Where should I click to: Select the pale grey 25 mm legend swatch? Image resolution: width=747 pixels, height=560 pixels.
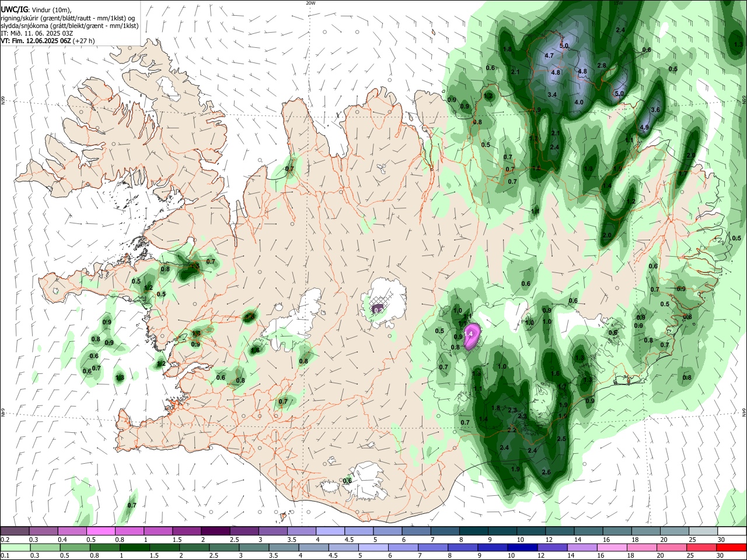(x=703, y=531)
